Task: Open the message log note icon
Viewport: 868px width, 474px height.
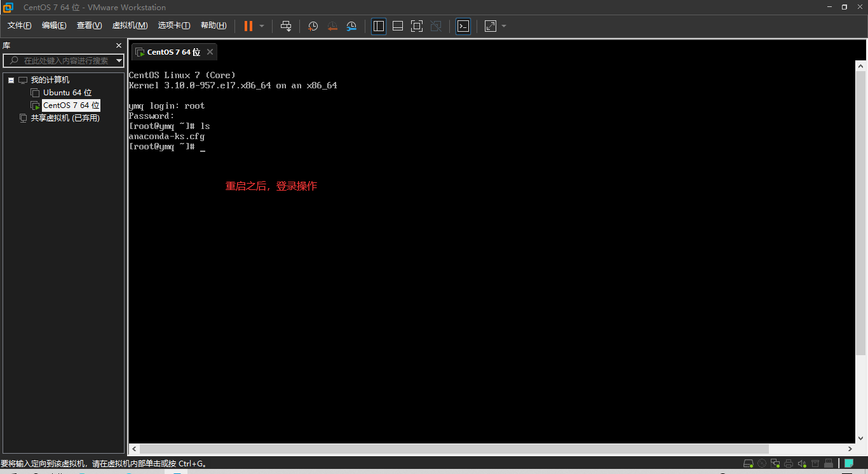Action: (849, 463)
